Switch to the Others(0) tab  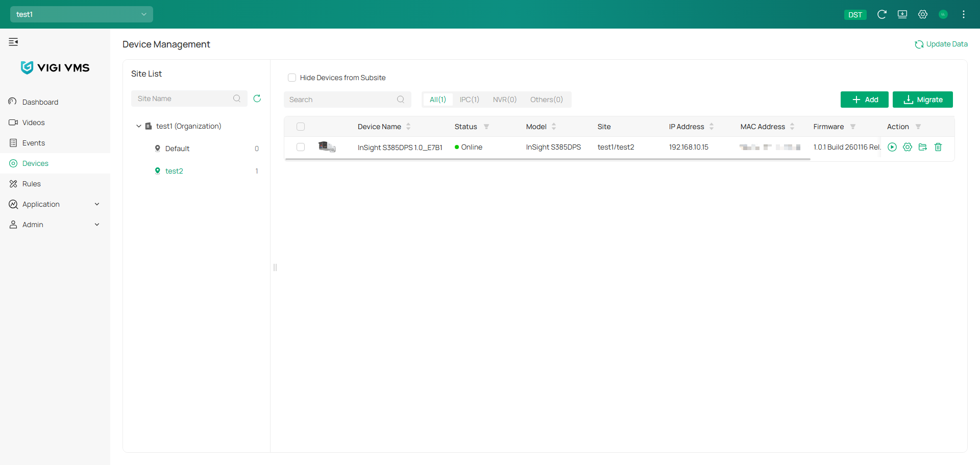tap(547, 100)
